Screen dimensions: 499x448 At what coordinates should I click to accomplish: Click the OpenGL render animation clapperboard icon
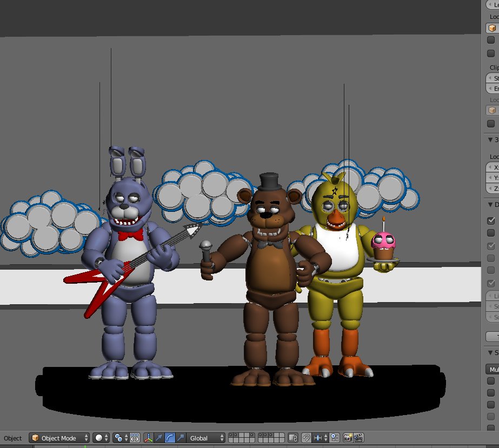358,438
